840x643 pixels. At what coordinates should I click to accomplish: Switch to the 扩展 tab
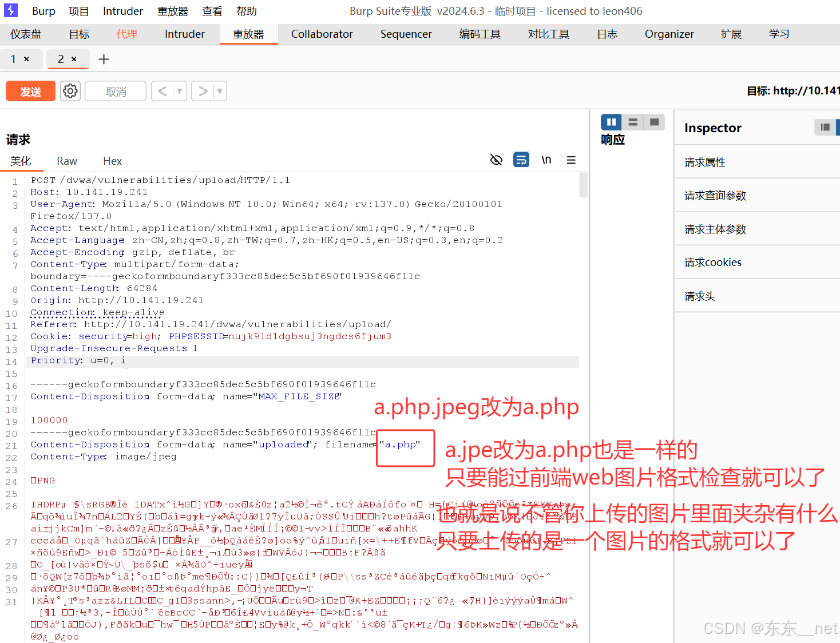coord(731,34)
